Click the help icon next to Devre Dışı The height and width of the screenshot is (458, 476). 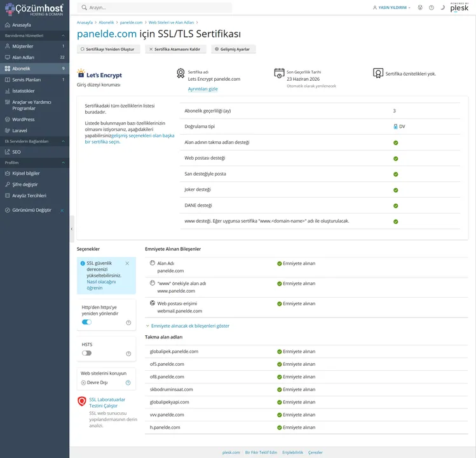128,383
